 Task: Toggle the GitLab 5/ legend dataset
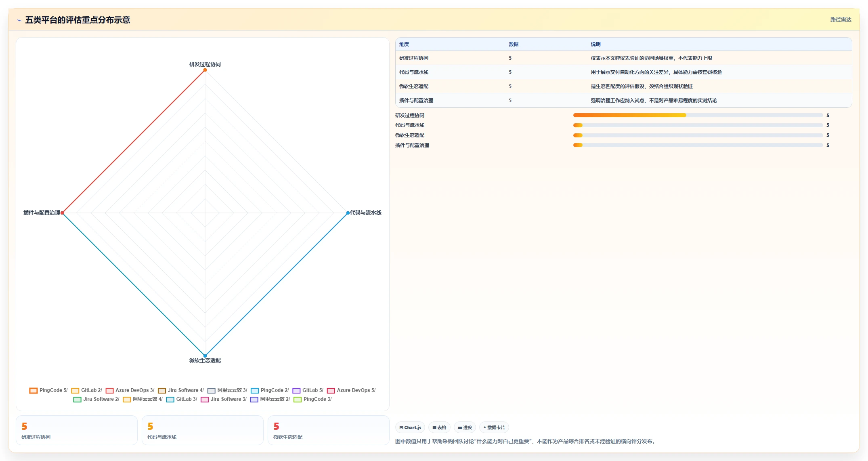coord(308,390)
